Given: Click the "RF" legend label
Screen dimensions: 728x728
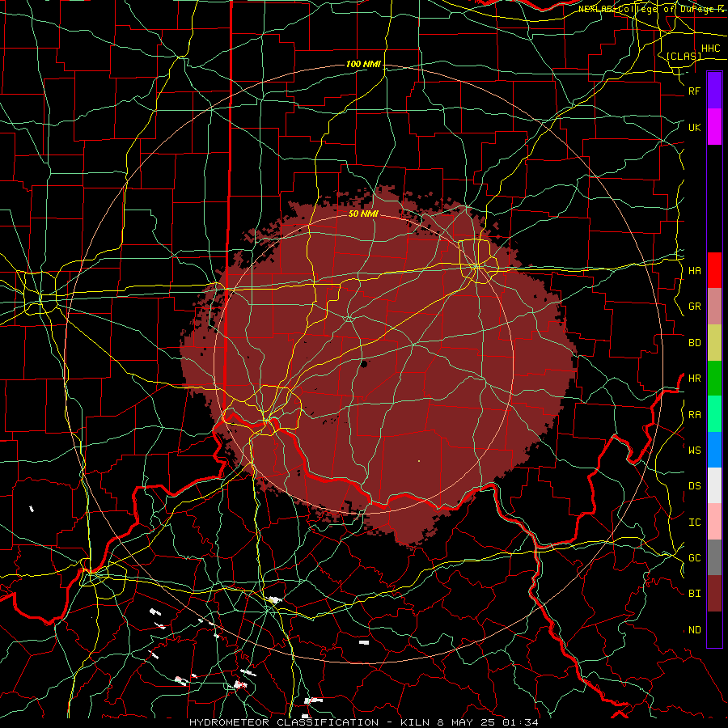Looking at the screenshot, I should tap(694, 91).
